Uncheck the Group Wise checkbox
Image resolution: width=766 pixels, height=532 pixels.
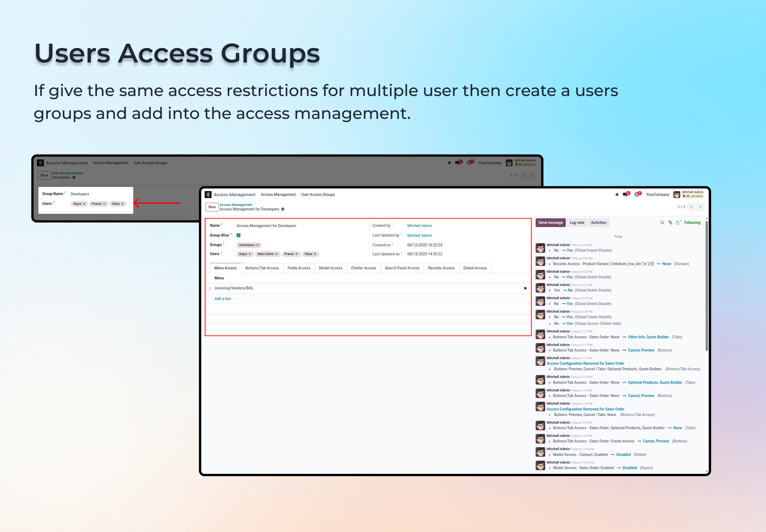[239, 235]
